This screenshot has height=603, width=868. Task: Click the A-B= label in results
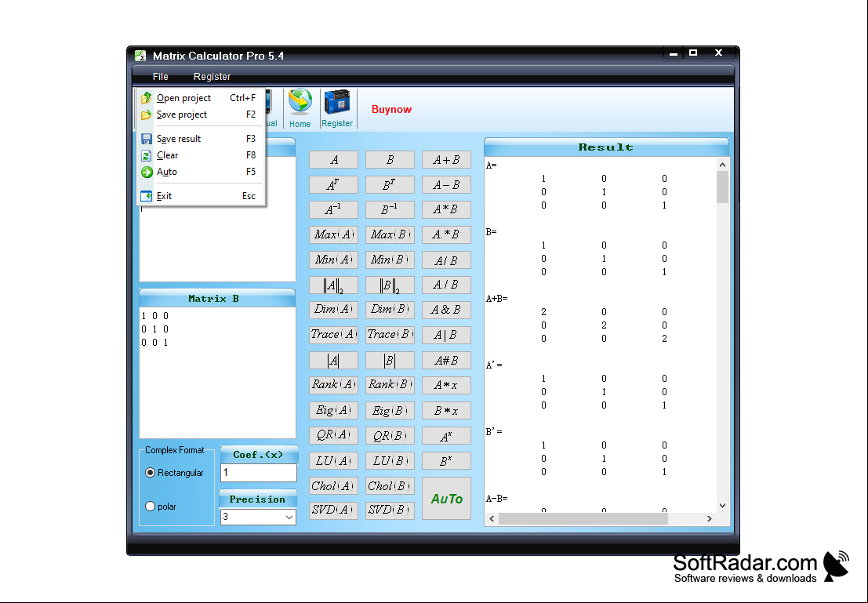coord(496,499)
